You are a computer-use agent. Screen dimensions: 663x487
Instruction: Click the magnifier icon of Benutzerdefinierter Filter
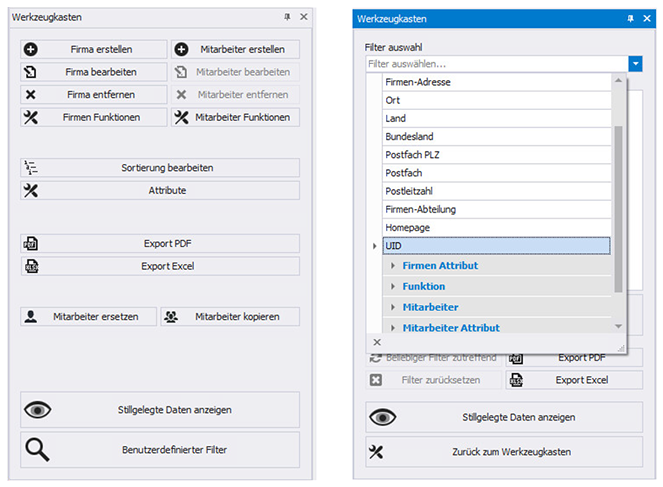(37, 450)
